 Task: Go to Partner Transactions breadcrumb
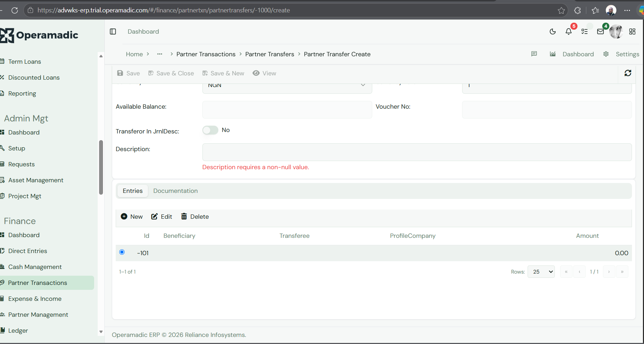(x=206, y=54)
